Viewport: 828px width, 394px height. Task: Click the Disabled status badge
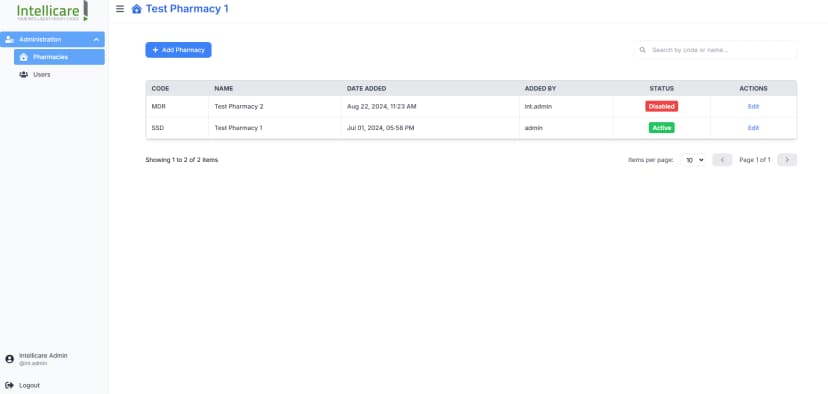click(x=662, y=107)
